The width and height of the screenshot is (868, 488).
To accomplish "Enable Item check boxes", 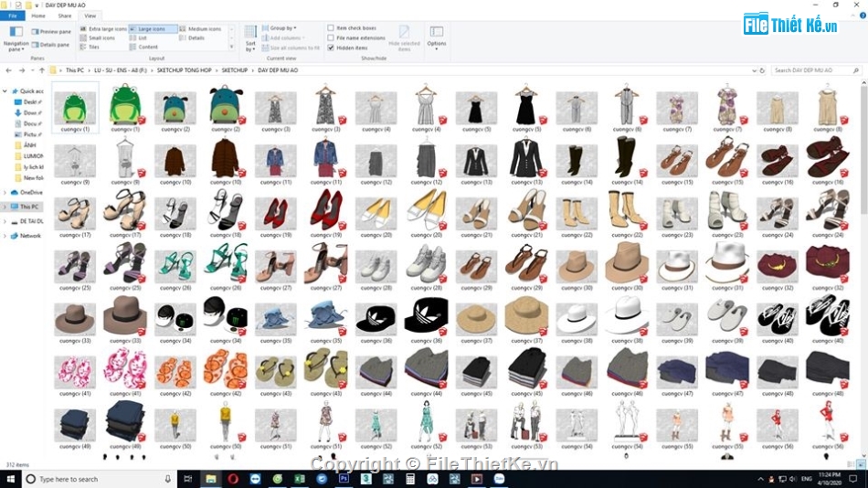I will pyautogui.click(x=331, y=27).
